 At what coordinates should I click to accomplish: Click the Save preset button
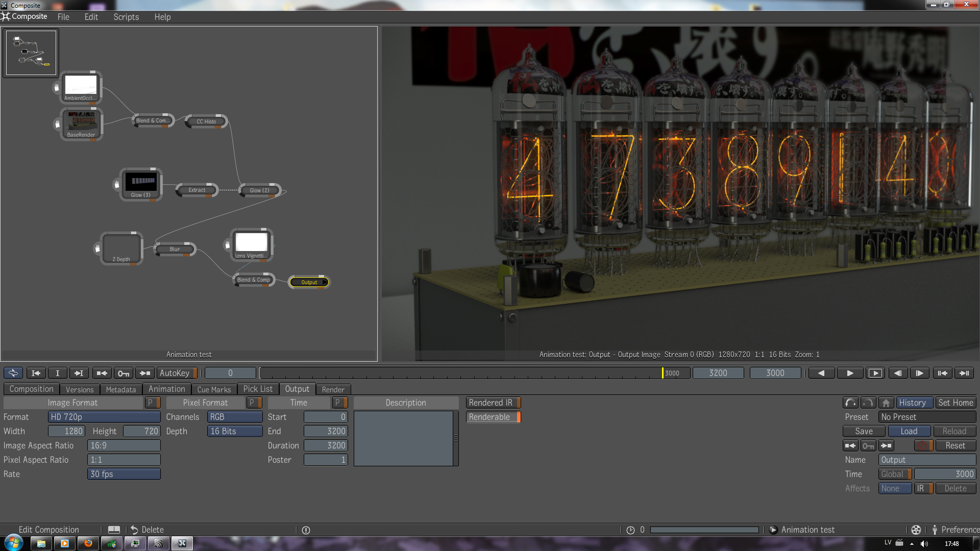pyautogui.click(x=864, y=431)
